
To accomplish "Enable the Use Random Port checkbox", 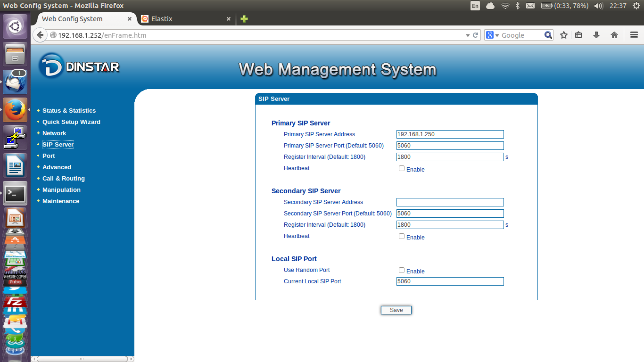I will [402, 270].
